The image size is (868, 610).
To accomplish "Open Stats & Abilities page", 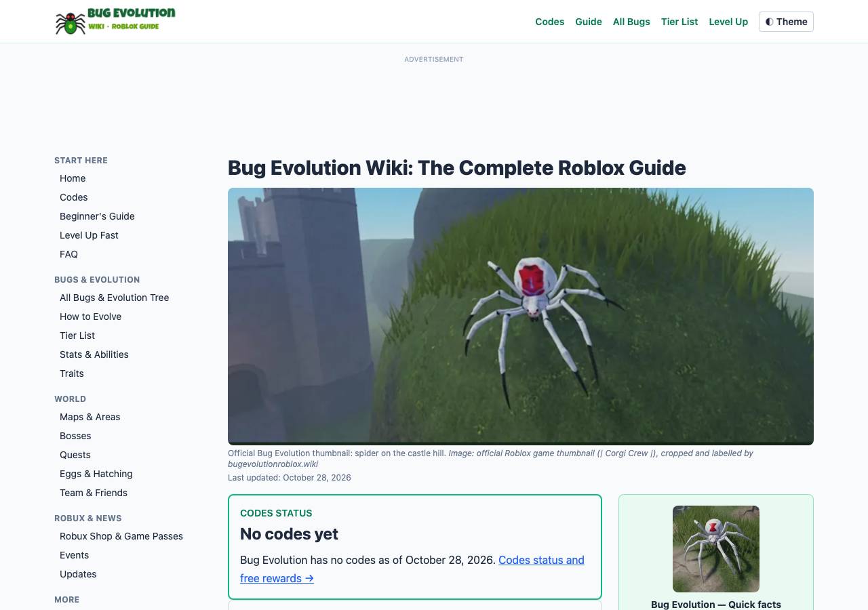I will [x=94, y=354].
